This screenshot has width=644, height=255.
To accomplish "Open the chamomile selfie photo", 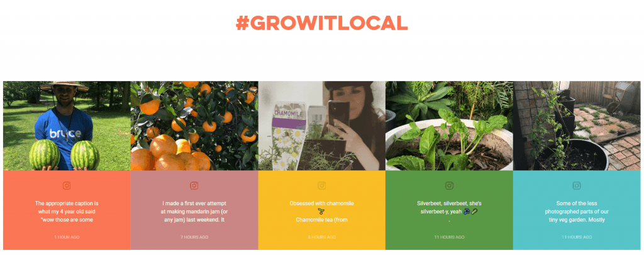I will [x=321, y=126].
